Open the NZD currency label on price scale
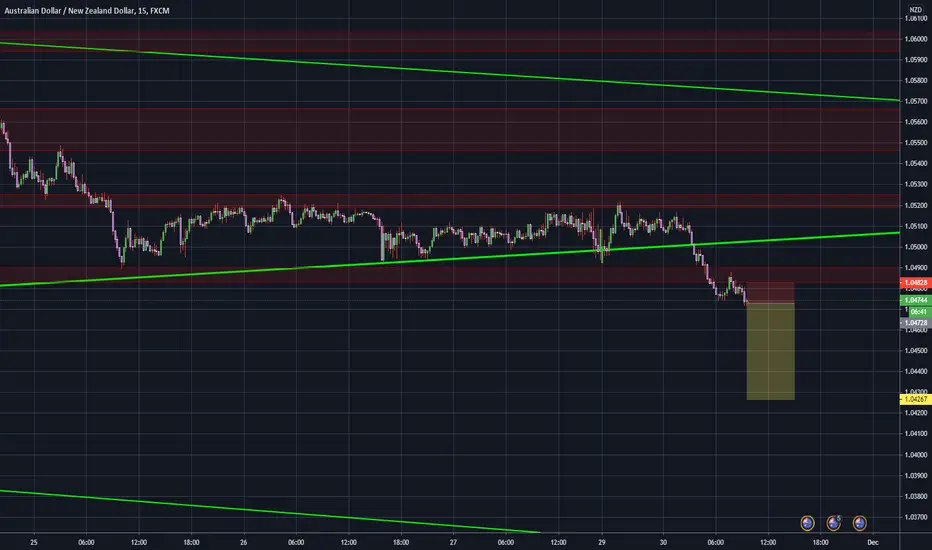932x550 pixels. point(915,10)
